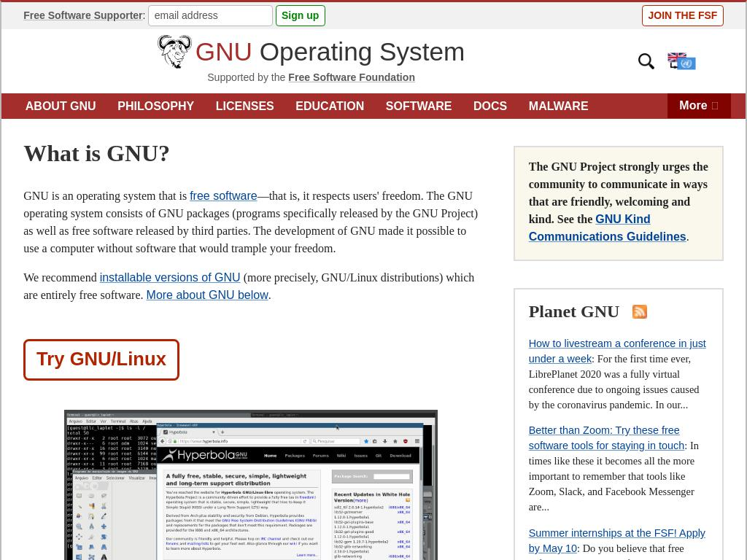Viewport: 747px width, 560px height.
Task: Click the Planet GNU heading
Action: click(x=574, y=311)
